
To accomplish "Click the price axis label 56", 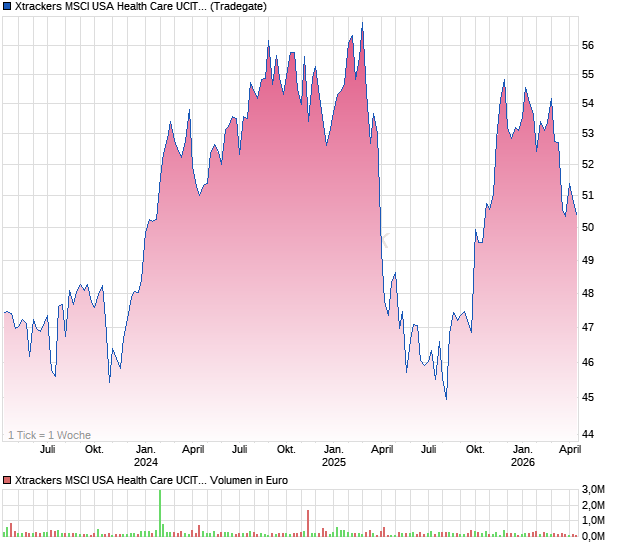I will coord(588,45).
